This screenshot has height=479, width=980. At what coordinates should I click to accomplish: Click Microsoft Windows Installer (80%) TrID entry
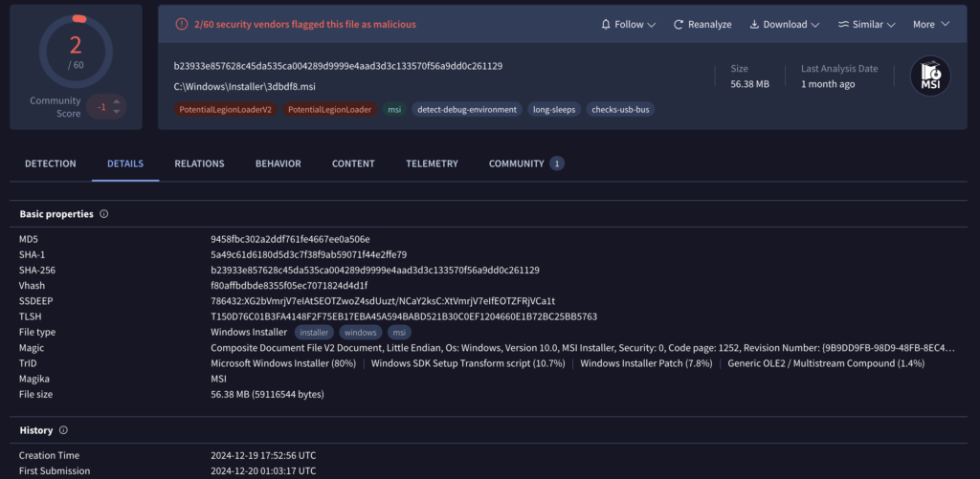[x=283, y=363]
